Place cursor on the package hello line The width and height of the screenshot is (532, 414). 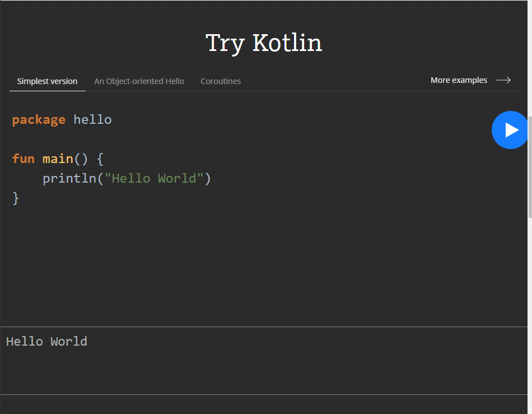point(62,120)
